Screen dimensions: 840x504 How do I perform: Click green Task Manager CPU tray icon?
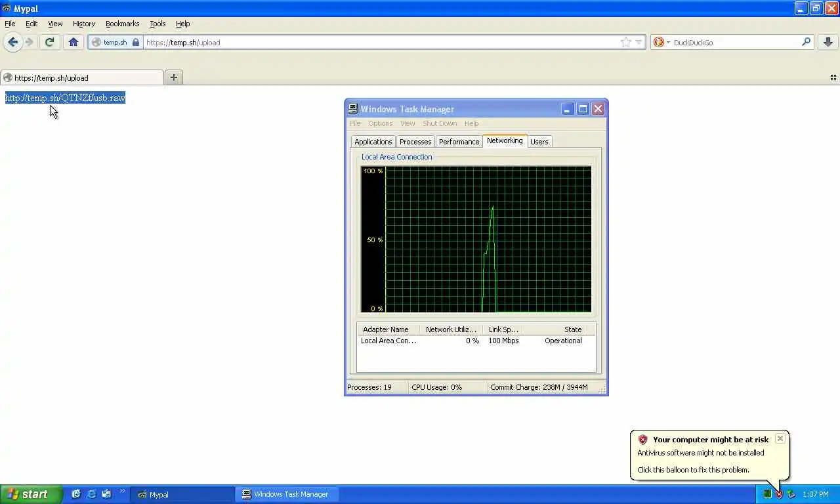click(767, 494)
